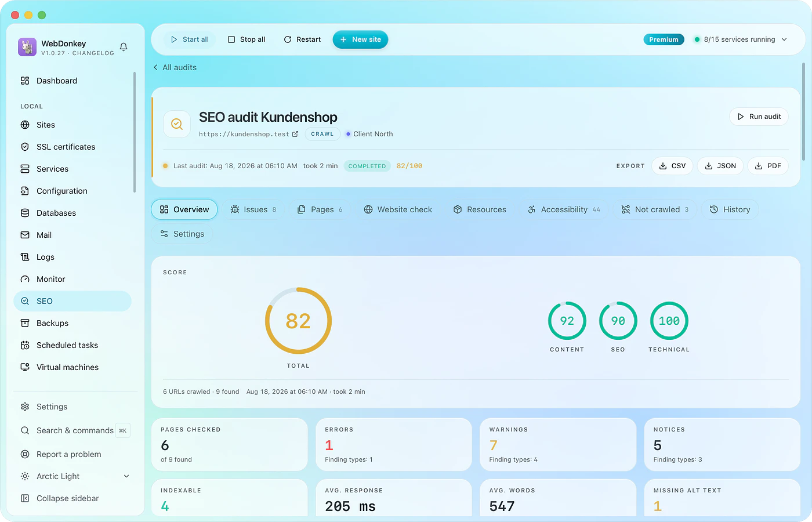Click Start all services

tap(190, 39)
